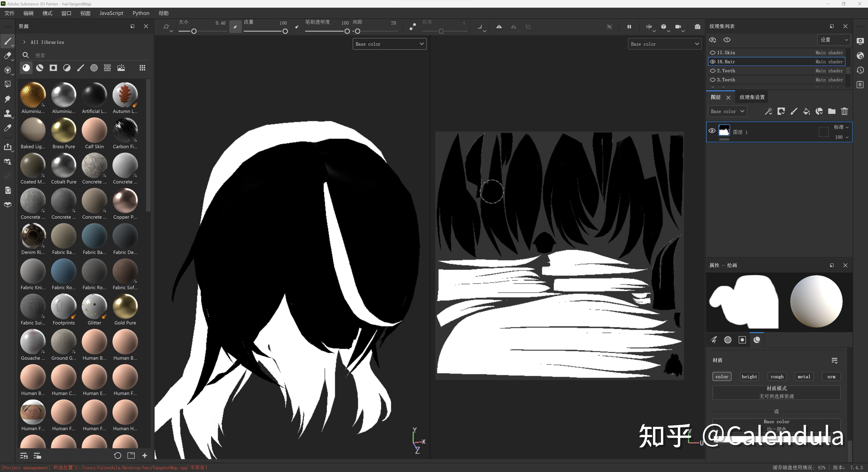Switch to the 纹理集设置 tab

click(752, 97)
